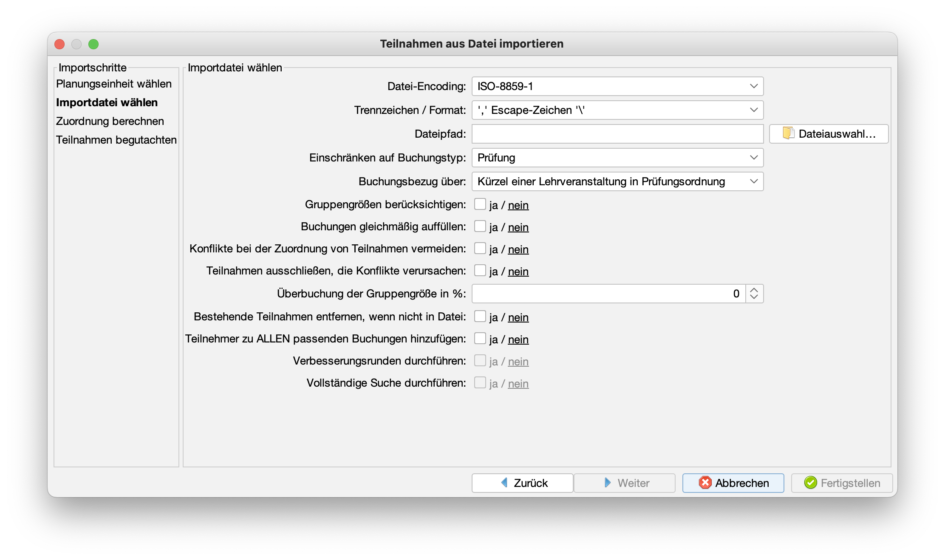Image resolution: width=945 pixels, height=560 pixels.
Task: Enable Bestehende Teilnahmen entfernen checkbox
Action: (x=480, y=317)
